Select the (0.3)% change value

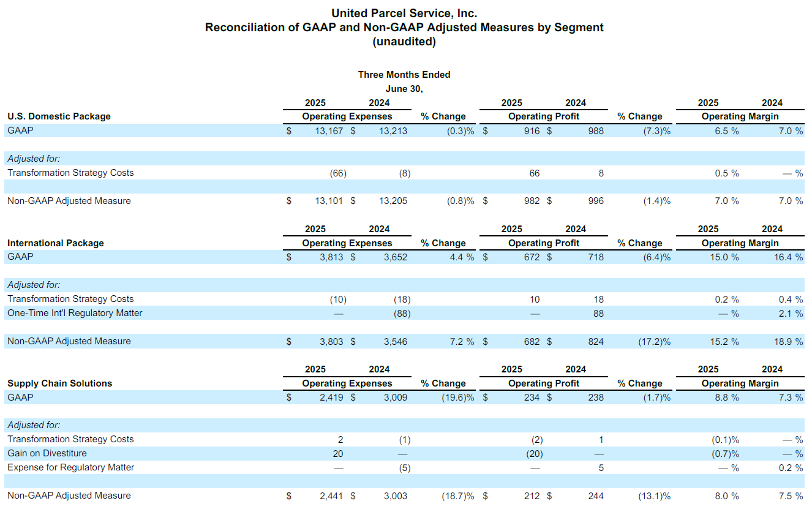point(461,130)
